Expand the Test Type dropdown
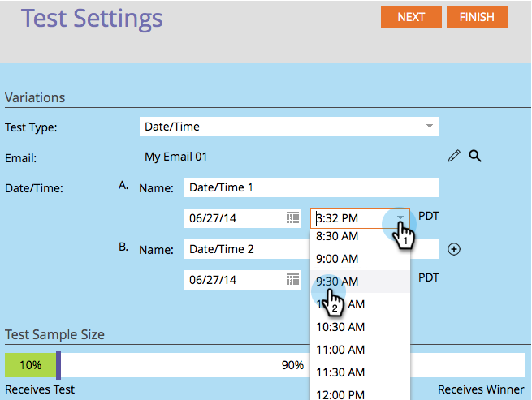 [x=429, y=127]
